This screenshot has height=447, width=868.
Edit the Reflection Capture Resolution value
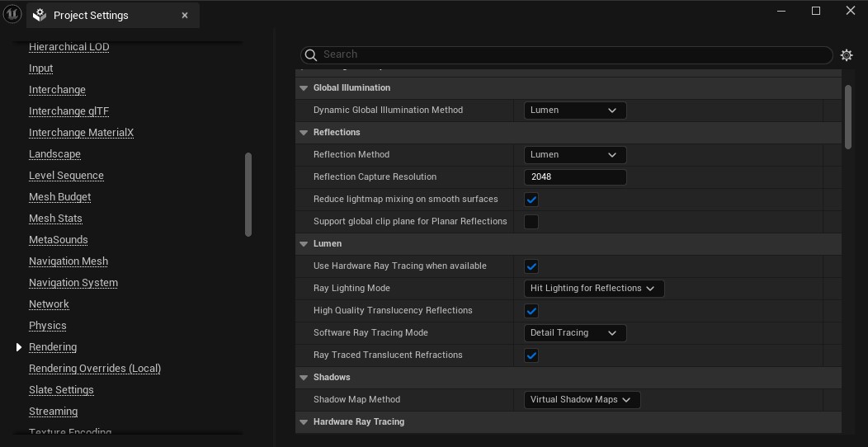pos(575,177)
